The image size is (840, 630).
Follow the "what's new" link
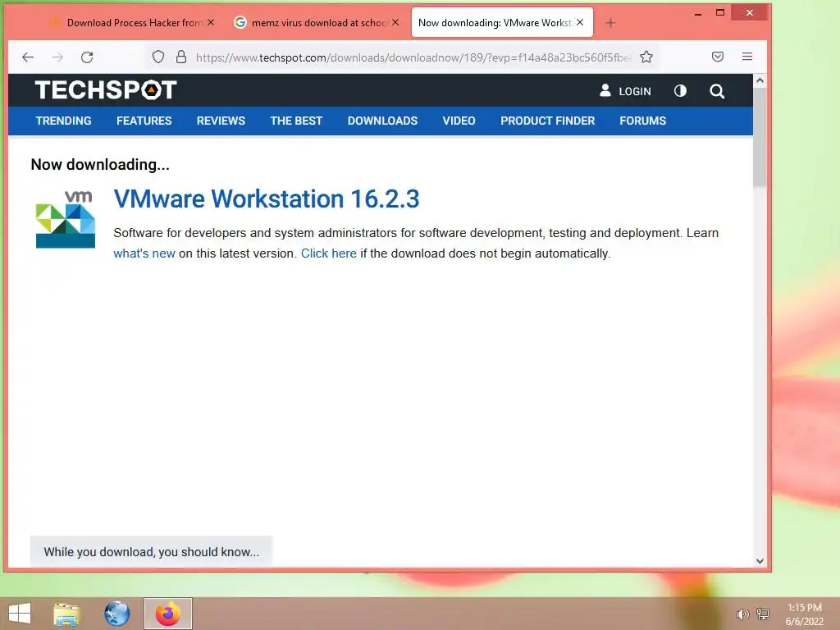point(144,253)
